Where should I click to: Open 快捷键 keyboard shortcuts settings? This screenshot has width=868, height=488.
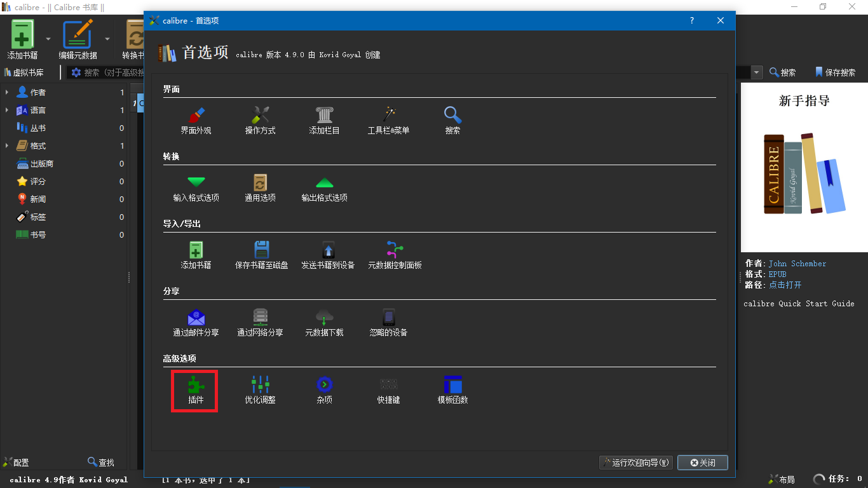pos(388,390)
